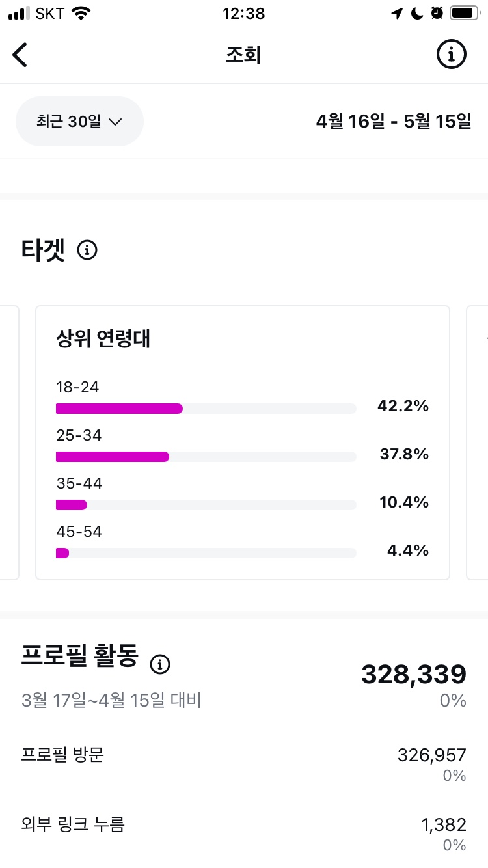Tap the info icon beside 프로필 활동
Screen dimensions: 488x868
coord(160,664)
